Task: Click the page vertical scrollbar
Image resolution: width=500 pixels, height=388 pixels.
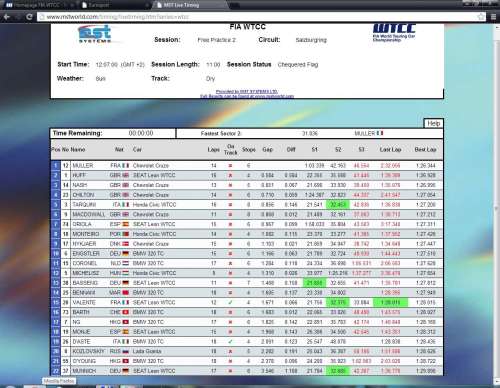Action: pyautogui.click(x=497, y=208)
